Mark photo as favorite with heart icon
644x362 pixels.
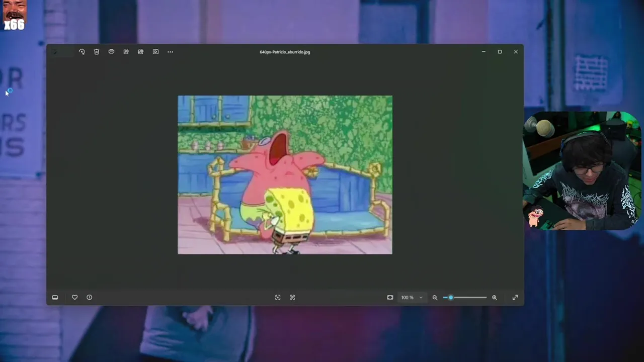(x=74, y=297)
